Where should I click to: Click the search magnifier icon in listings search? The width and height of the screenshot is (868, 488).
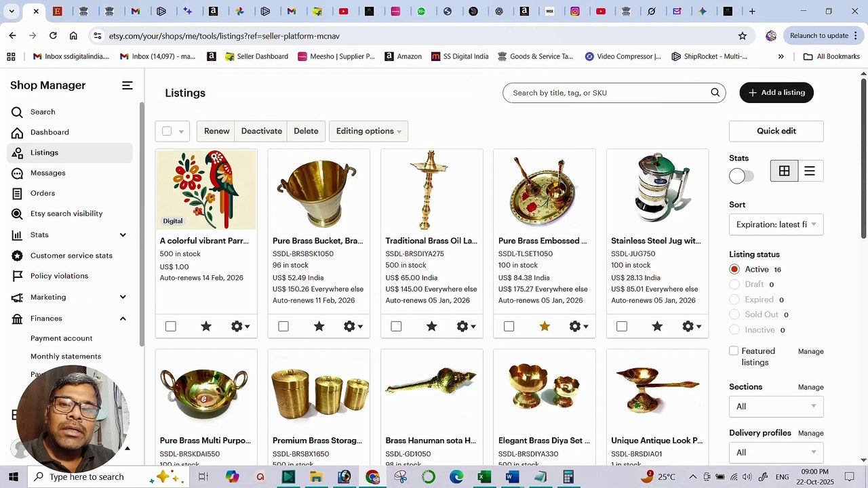(715, 93)
